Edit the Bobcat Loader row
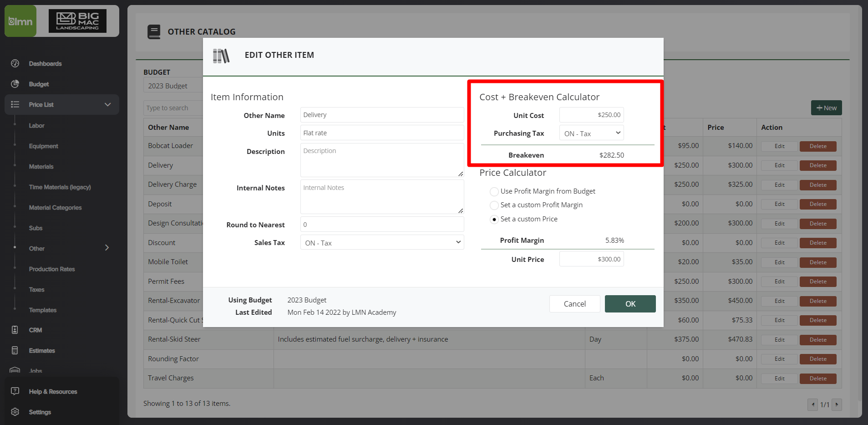The image size is (868, 425). [780, 146]
